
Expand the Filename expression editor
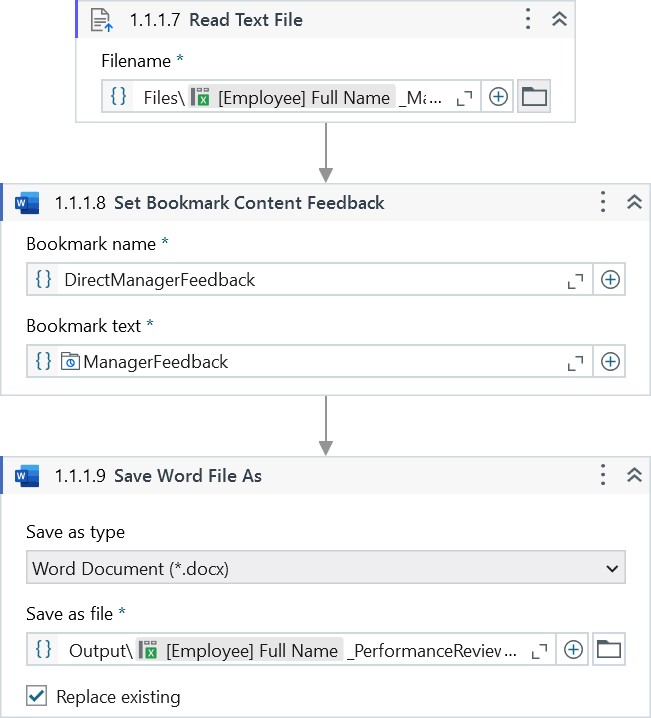coord(464,98)
